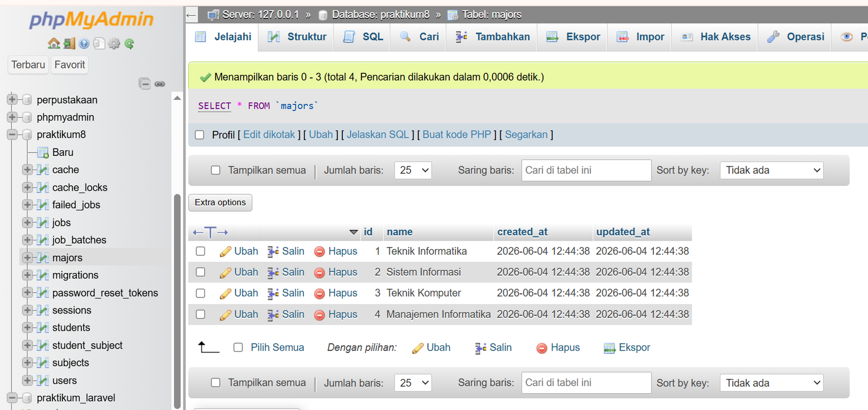Screen dimensions: 868x410
Task: Open the phpMyAdmin documentation help icon
Action: point(84,43)
